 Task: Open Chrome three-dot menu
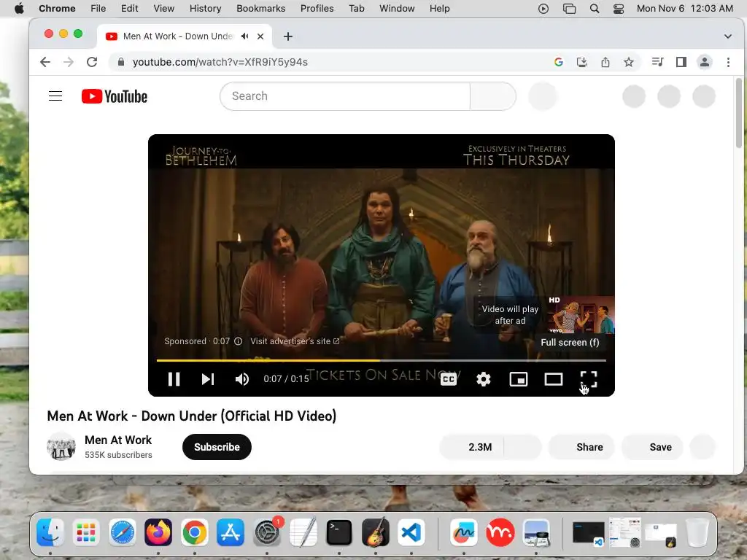point(728,62)
